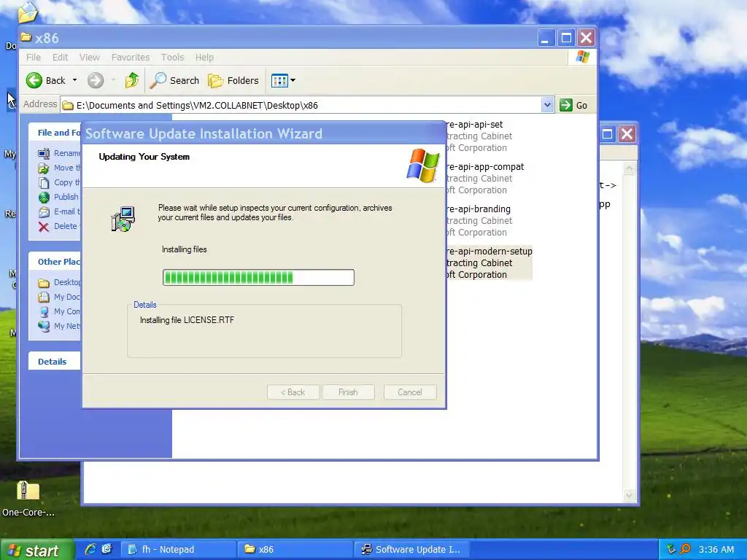Image resolution: width=747 pixels, height=560 pixels.
Task: Click the red Delete file icon
Action: [44, 227]
